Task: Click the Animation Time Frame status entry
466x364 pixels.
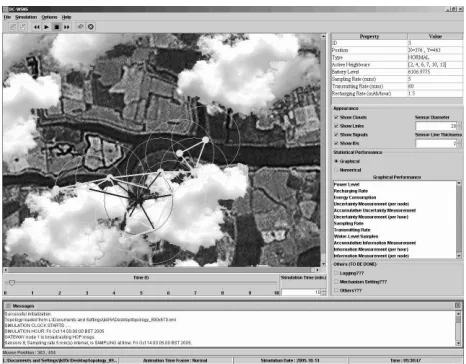Action: [175, 360]
